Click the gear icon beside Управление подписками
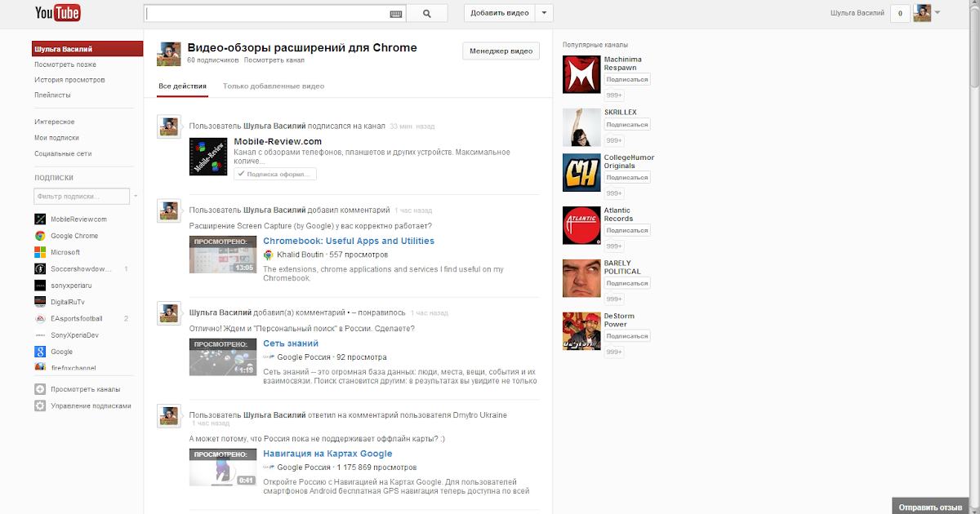This screenshot has width=980, height=514. tap(40, 405)
